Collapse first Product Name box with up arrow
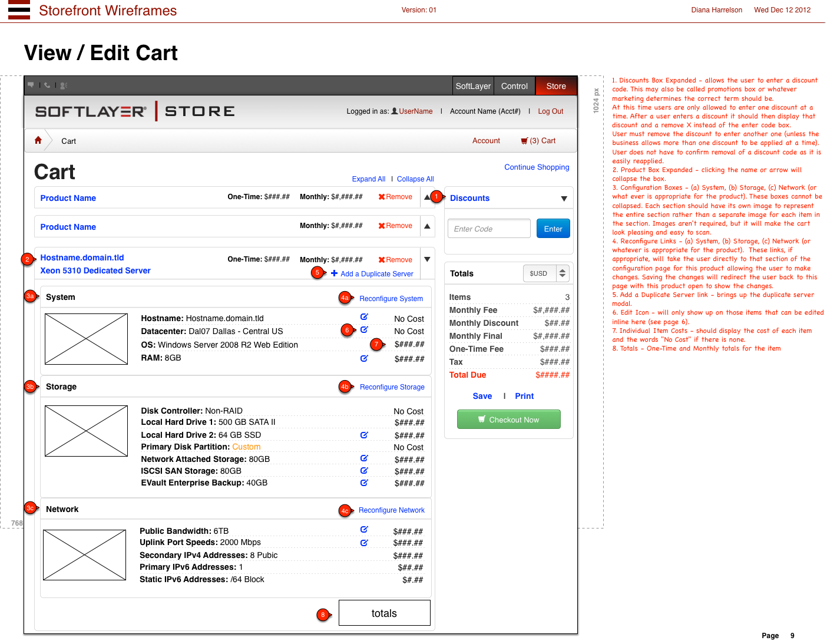 428,197
